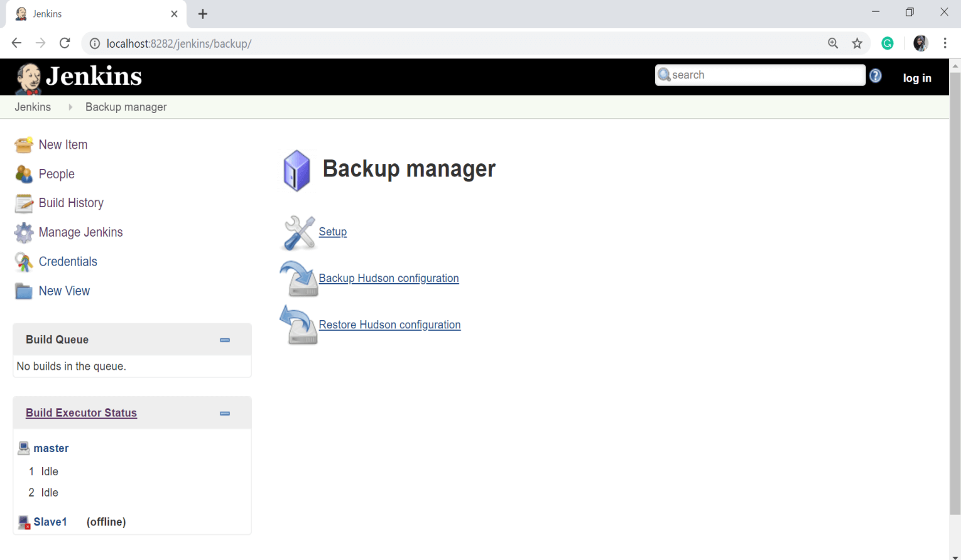
Task: Click the search help question mark icon
Action: pyautogui.click(x=876, y=76)
